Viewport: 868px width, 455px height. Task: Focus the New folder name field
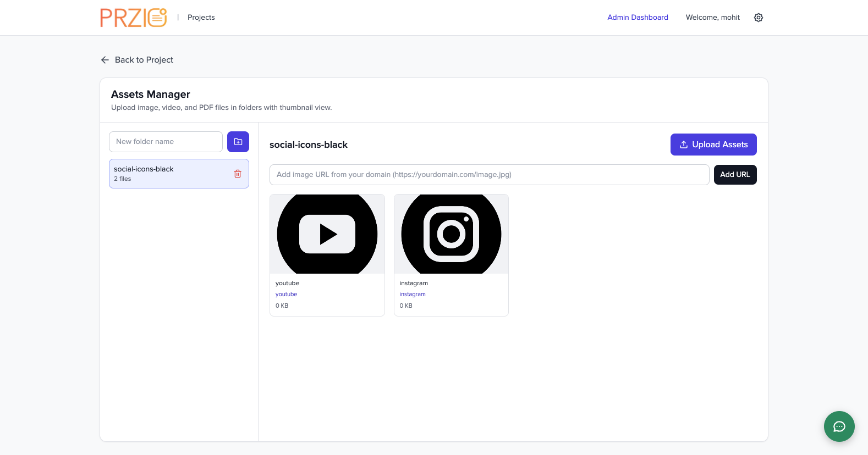point(166,142)
